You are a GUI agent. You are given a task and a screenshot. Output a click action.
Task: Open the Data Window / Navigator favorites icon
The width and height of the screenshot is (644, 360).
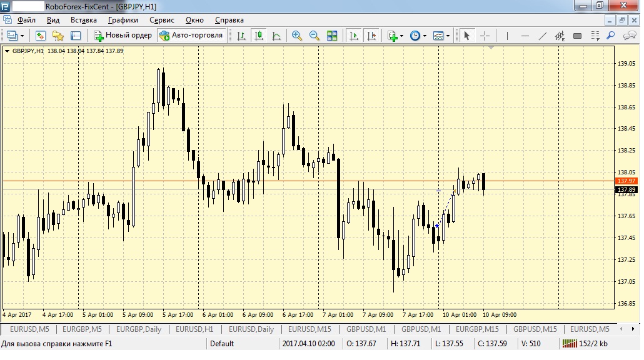[58, 36]
